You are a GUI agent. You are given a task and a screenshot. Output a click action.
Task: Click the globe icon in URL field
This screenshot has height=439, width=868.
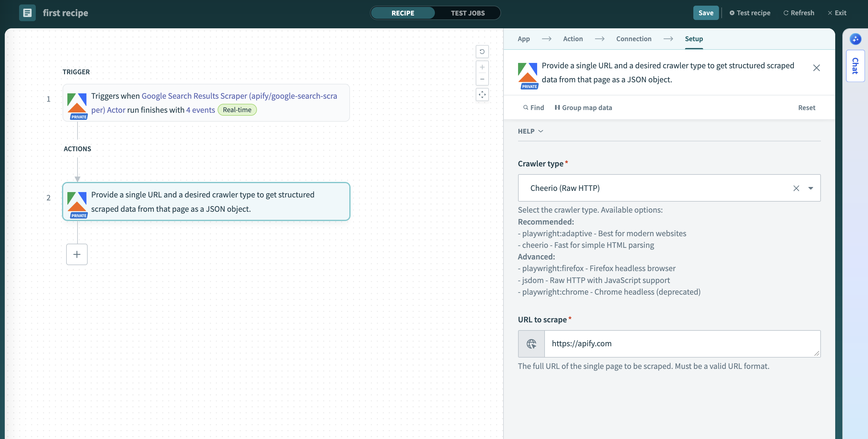tap(531, 344)
